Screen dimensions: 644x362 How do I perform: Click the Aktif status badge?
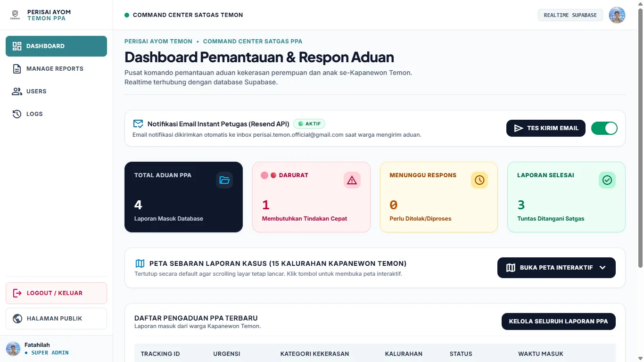tap(309, 124)
